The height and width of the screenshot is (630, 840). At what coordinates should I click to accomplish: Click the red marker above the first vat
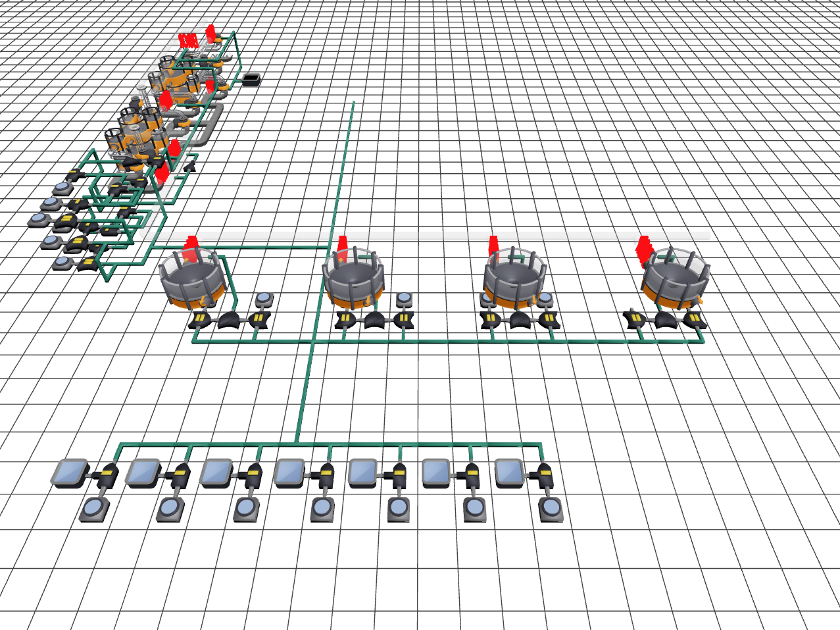pyautogui.click(x=191, y=248)
